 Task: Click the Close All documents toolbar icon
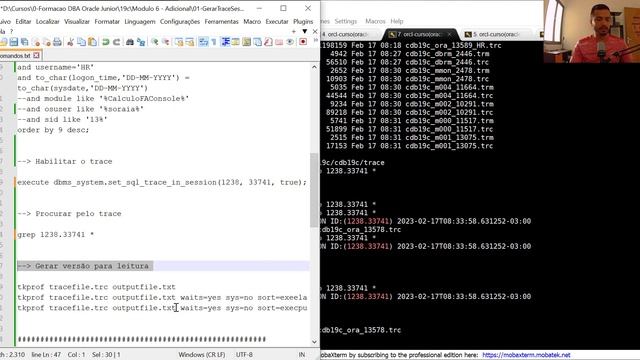point(47,42)
